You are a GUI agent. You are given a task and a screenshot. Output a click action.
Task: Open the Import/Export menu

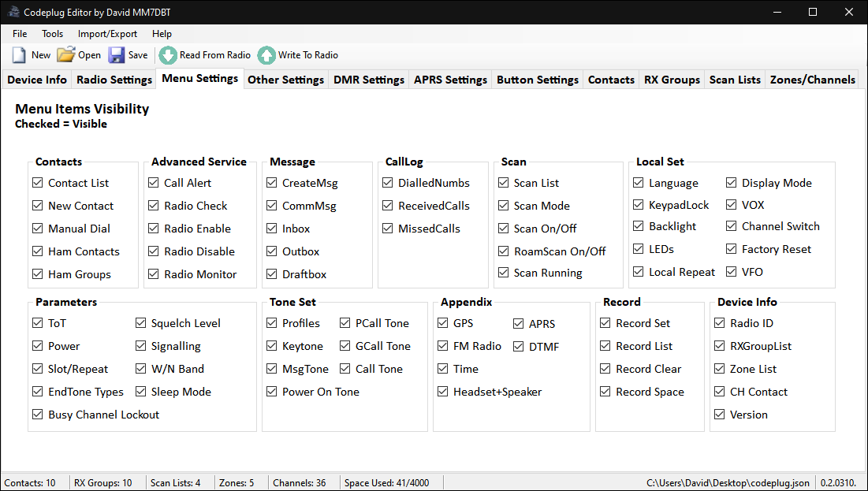coord(107,34)
